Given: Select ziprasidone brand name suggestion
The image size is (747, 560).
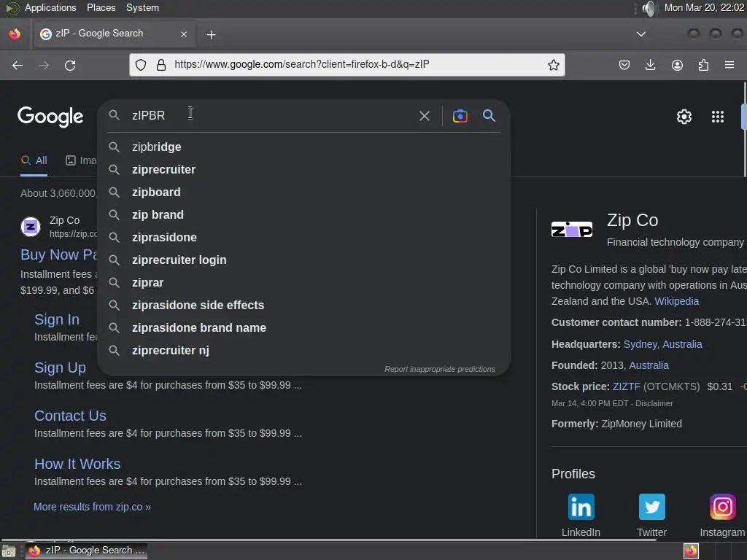Looking at the screenshot, I should (303, 327).
